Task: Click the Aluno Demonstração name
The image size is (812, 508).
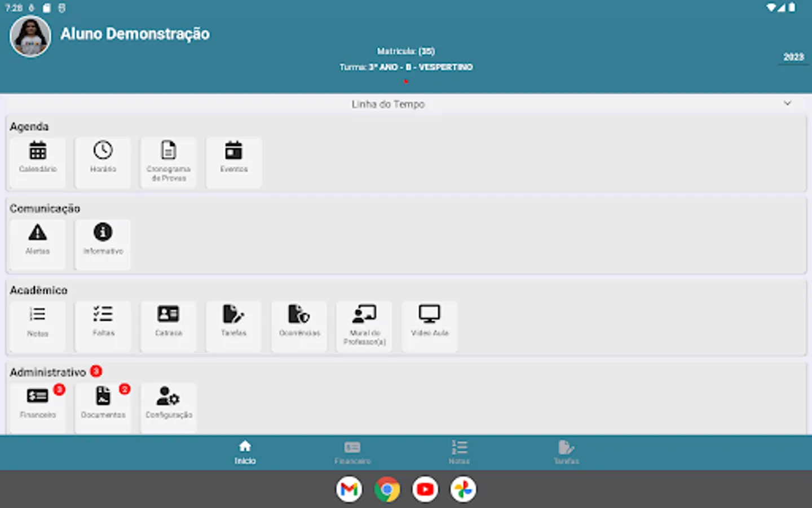Action: 135,34
